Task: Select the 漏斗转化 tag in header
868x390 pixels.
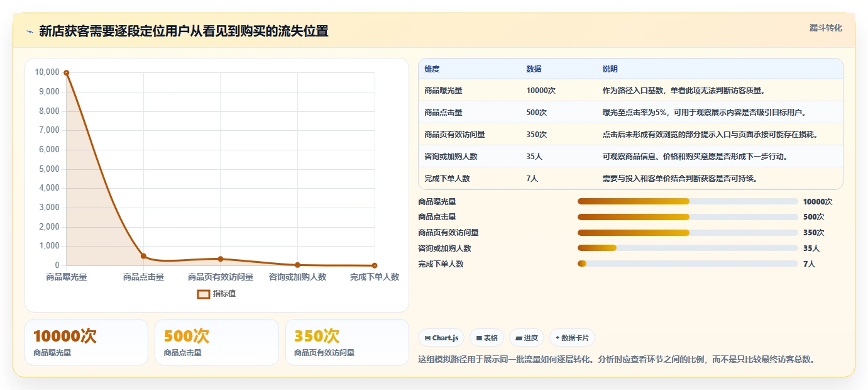Action: (x=825, y=28)
